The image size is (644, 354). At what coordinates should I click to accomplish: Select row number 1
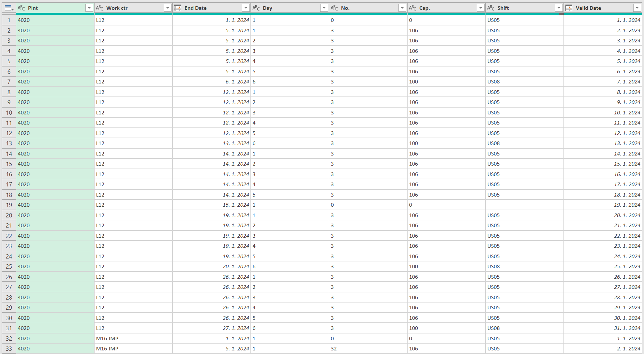[9, 20]
